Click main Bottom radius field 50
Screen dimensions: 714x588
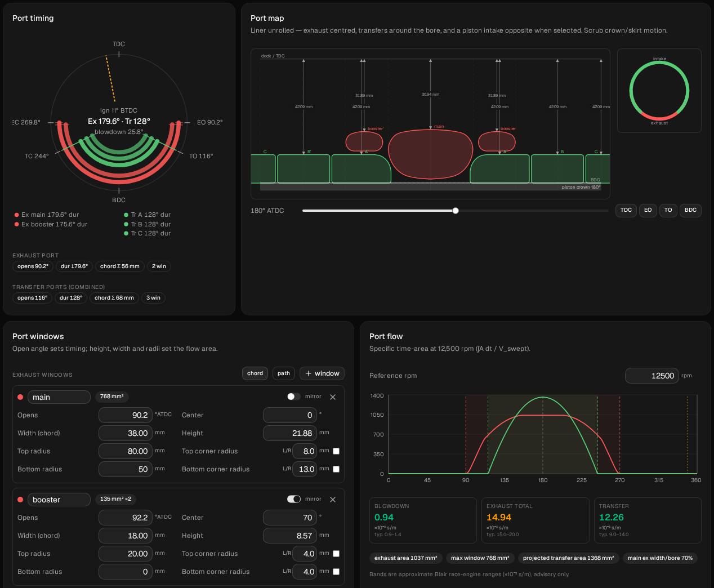point(126,469)
